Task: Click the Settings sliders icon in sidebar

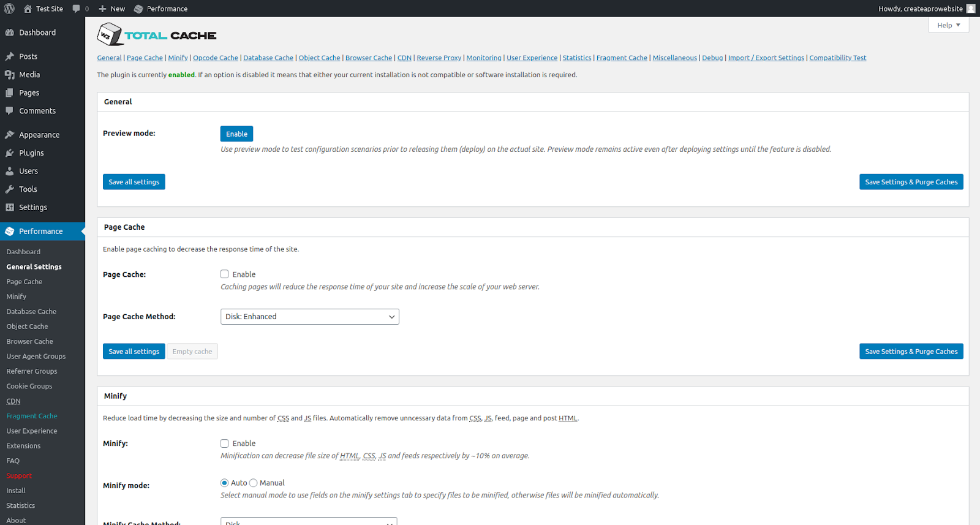Action: pos(10,207)
